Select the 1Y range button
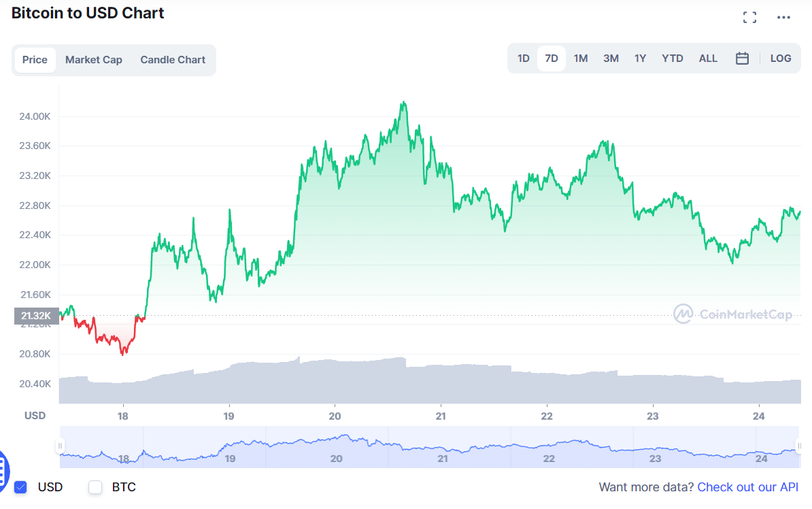This screenshot has width=812, height=509. (640, 59)
